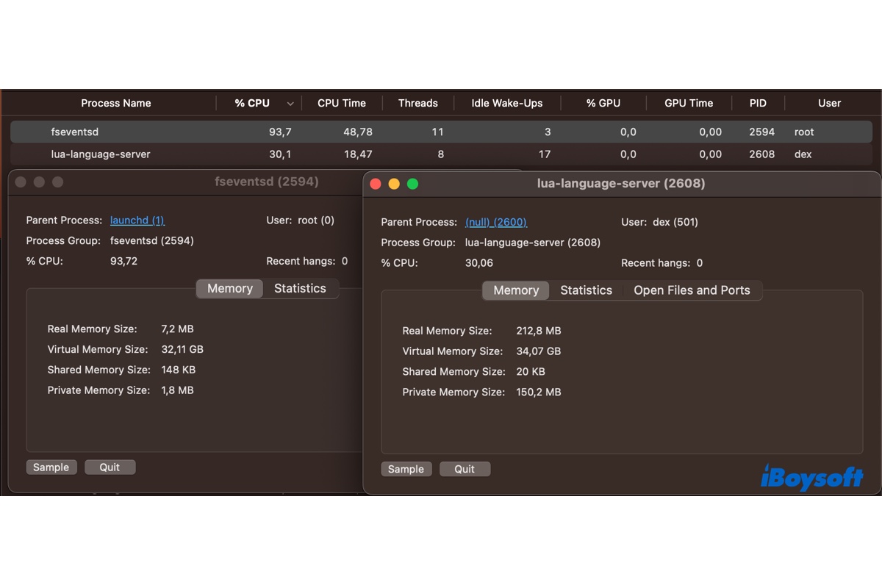Image resolution: width=882 pixels, height=588 pixels.
Task: Open launchd (1) parent process link
Action: tap(137, 220)
